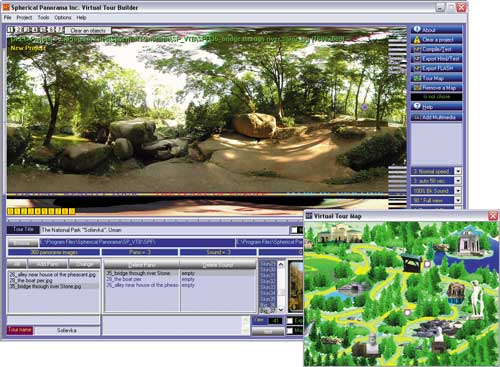Click Virtual Tour Map title bar icon
This screenshot has height=367, width=500.
pos(309,216)
